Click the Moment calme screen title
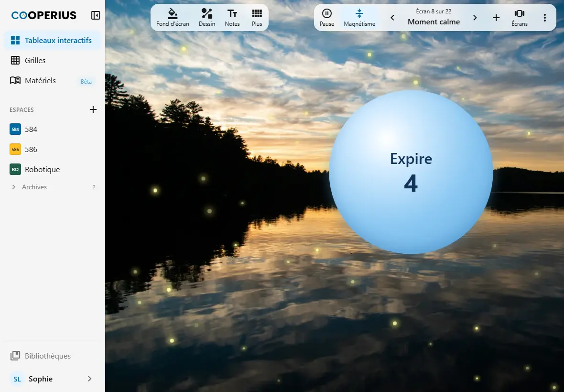This screenshot has height=392, width=564. [434, 22]
